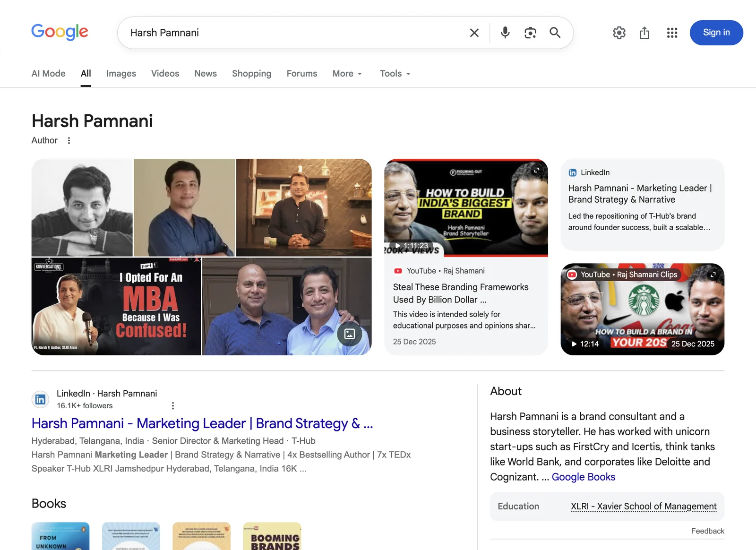Open three-dot menu for LinkedIn result

tap(173, 405)
